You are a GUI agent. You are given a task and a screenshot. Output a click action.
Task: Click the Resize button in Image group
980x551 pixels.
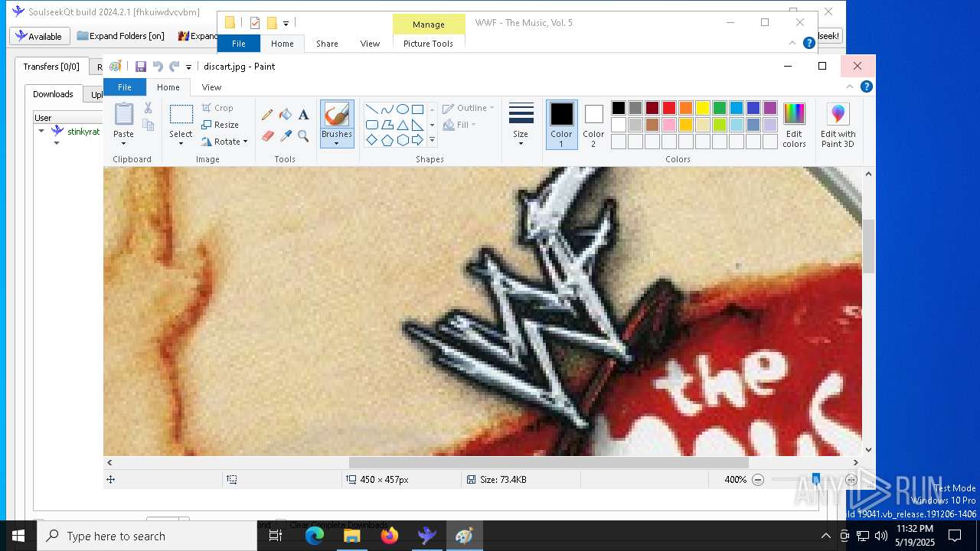coord(220,125)
